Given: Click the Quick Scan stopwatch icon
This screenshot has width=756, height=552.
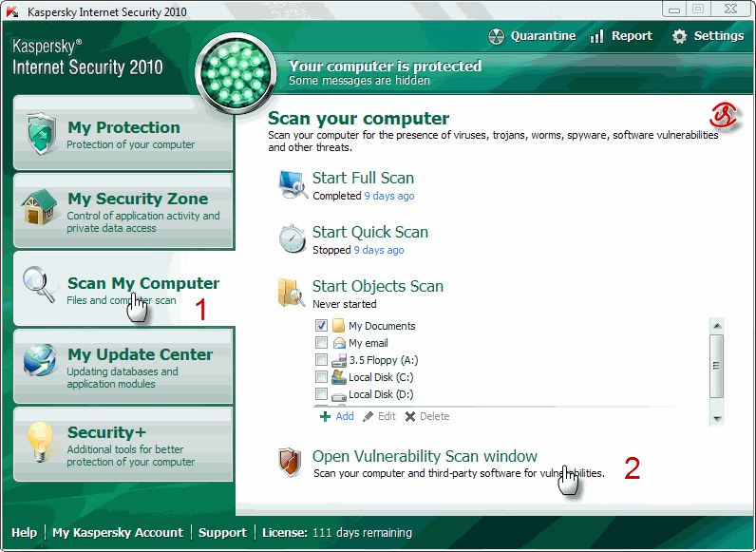Looking at the screenshot, I should (x=293, y=238).
